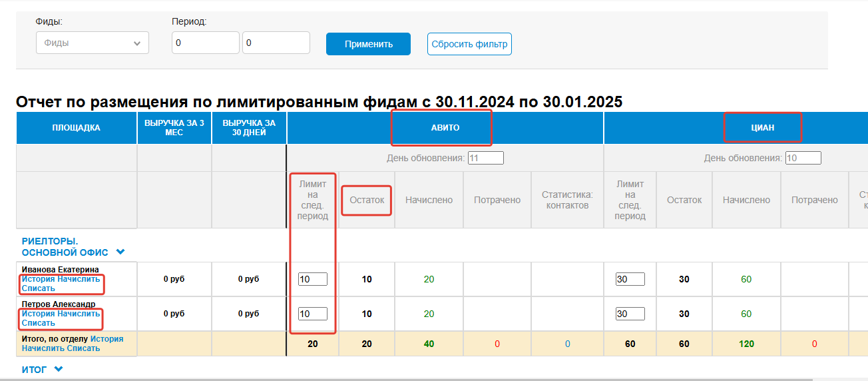The width and height of the screenshot is (868, 381).
Task: Expand the Итог section chevron
Action: 59,369
